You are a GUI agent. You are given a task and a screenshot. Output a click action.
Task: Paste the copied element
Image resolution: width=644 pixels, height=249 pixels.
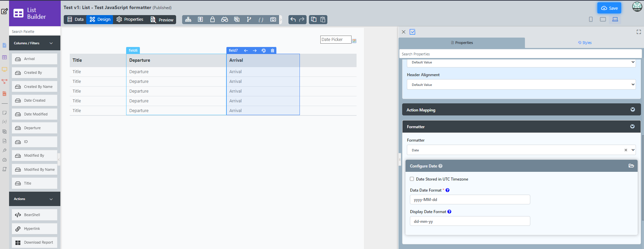pos(323,19)
